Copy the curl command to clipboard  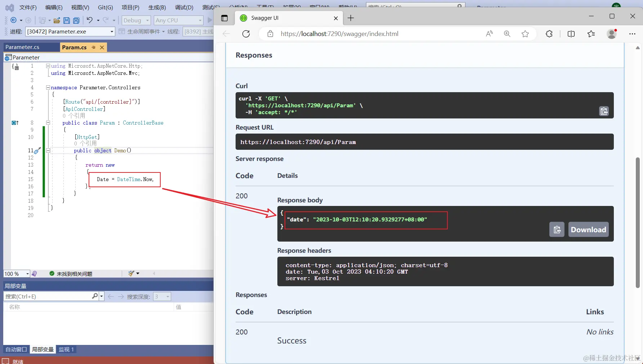(604, 111)
